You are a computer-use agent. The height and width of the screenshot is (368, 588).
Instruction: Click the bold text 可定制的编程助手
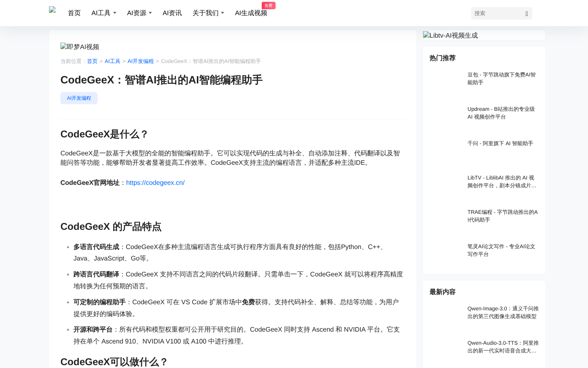100,302
